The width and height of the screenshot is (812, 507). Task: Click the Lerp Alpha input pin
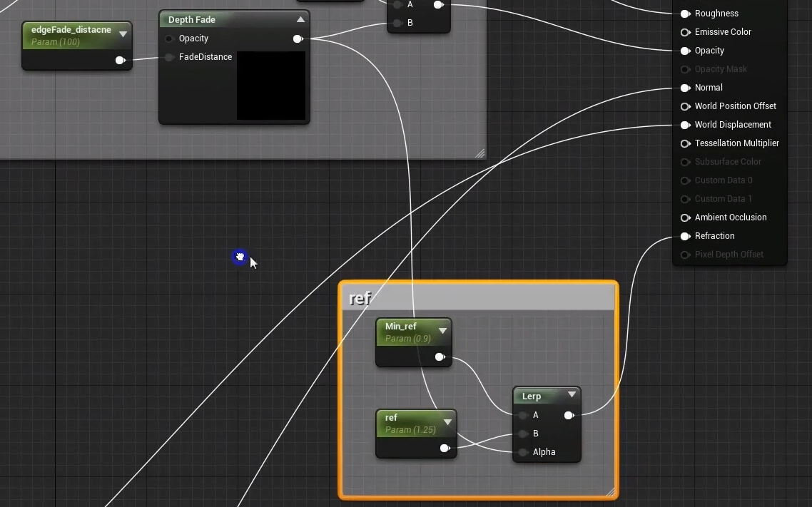click(x=523, y=453)
